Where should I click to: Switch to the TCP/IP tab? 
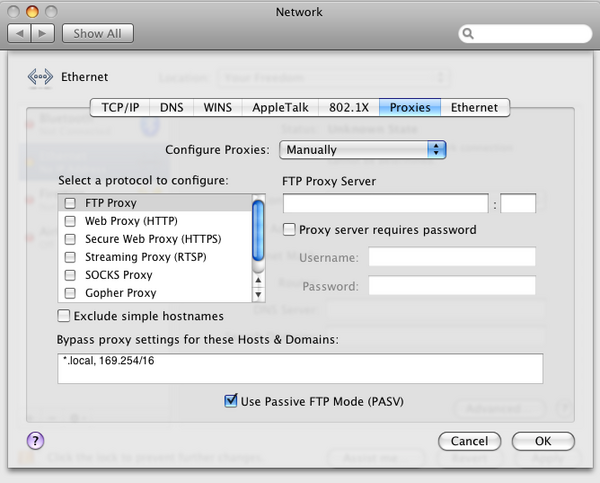tap(120, 108)
